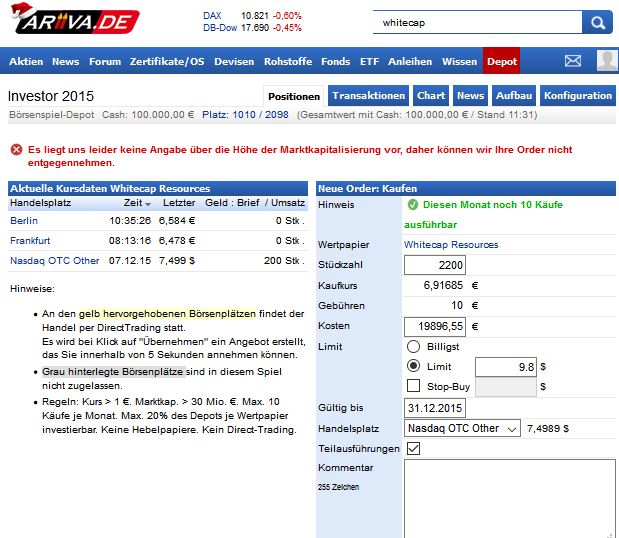Click the Platz 1010 / 2098 ranking link
The width and height of the screenshot is (619, 538).
pos(245,115)
